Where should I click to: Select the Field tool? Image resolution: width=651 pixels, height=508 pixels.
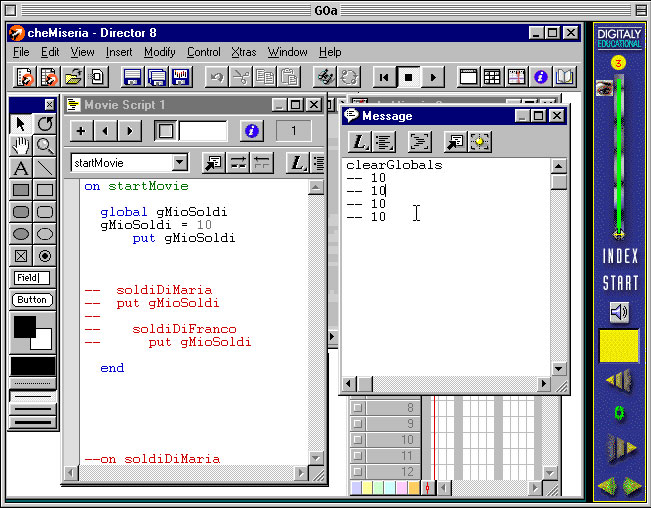click(32, 278)
